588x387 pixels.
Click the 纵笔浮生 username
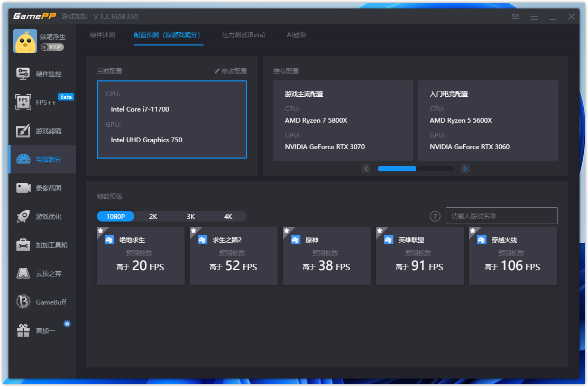(x=53, y=37)
